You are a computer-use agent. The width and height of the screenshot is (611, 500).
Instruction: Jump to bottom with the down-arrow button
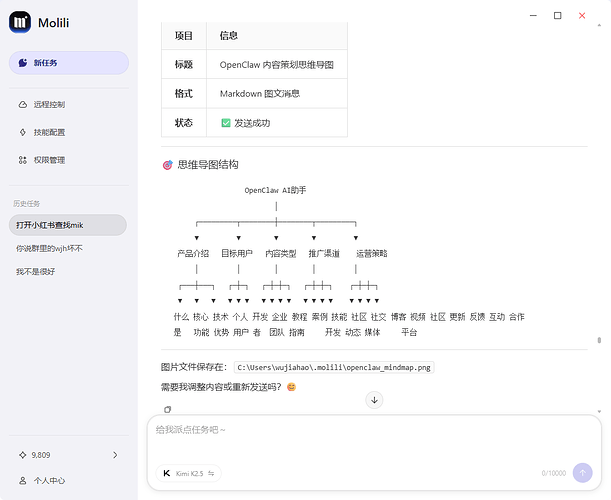coord(374,400)
